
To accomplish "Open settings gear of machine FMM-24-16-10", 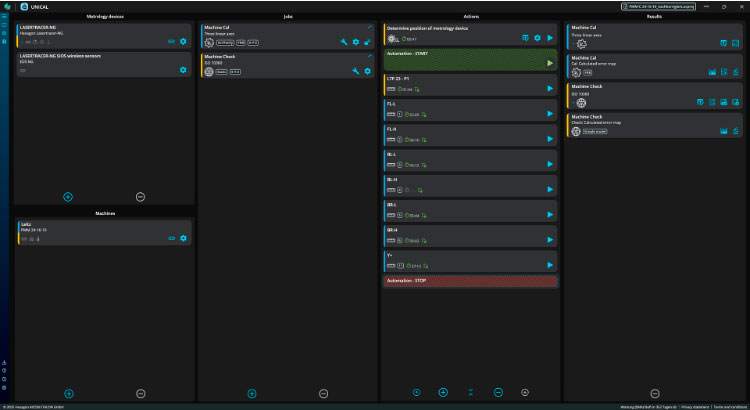I will point(183,238).
